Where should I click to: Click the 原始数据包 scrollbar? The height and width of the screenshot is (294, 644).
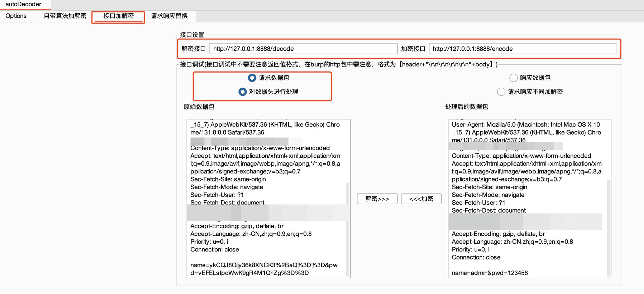tap(347, 229)
